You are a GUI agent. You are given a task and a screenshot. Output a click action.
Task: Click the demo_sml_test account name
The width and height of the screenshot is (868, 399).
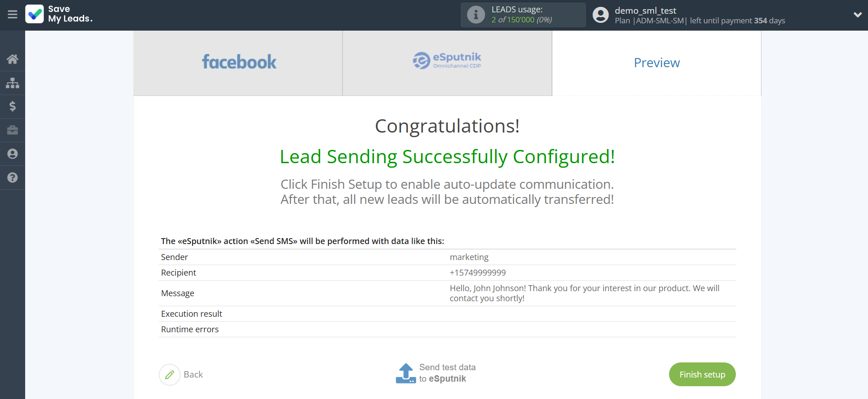[x=645, y=11]
